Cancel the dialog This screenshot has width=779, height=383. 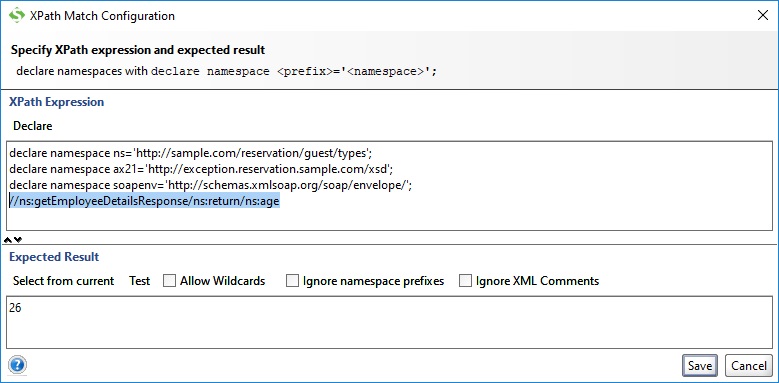pyautogui.click(x=749, y=366)
